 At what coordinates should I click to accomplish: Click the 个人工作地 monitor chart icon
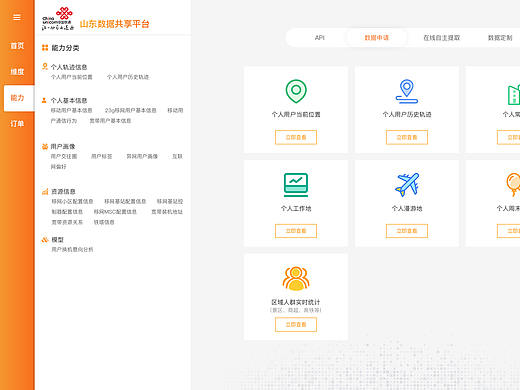click(x=296, y=185)
